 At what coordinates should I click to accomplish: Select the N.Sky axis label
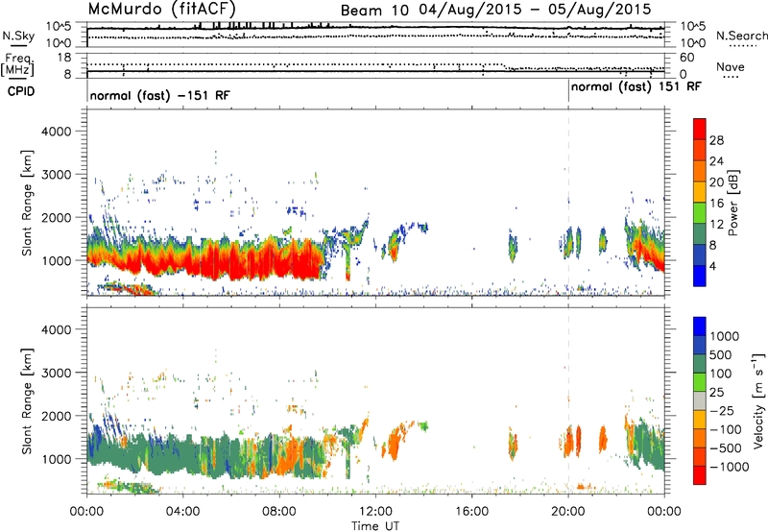[18, 36]
